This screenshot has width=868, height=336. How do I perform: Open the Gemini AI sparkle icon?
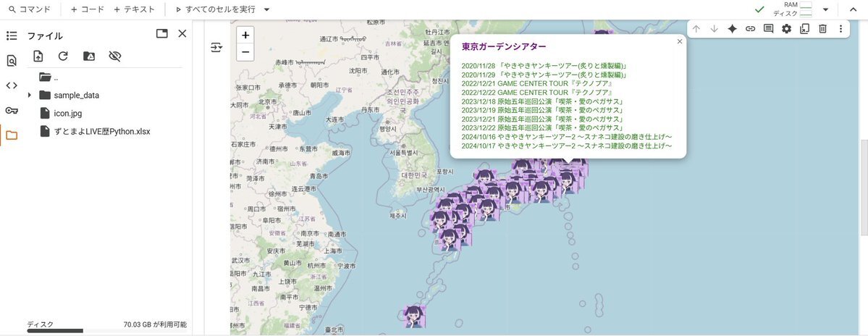tap(733, 29)
